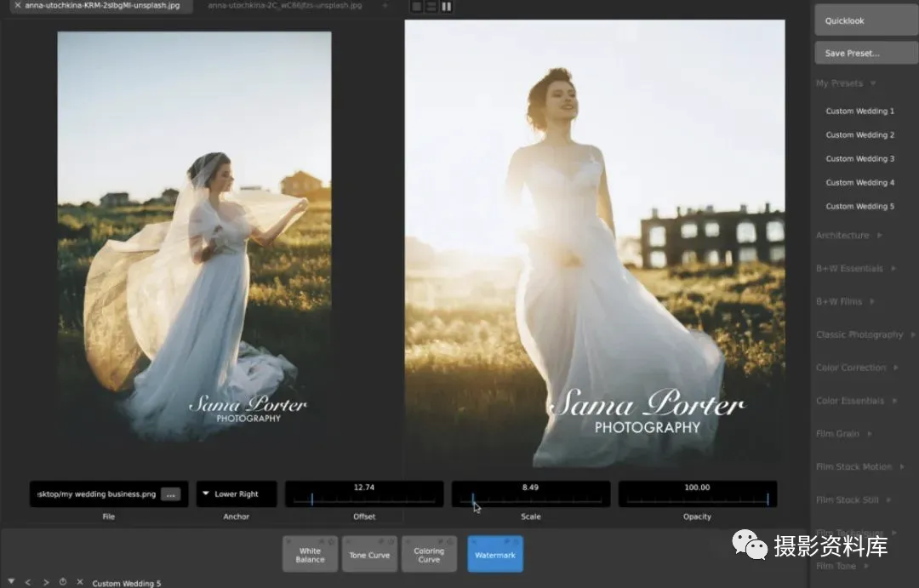Click Save Preset button

[x=866, y=54]
